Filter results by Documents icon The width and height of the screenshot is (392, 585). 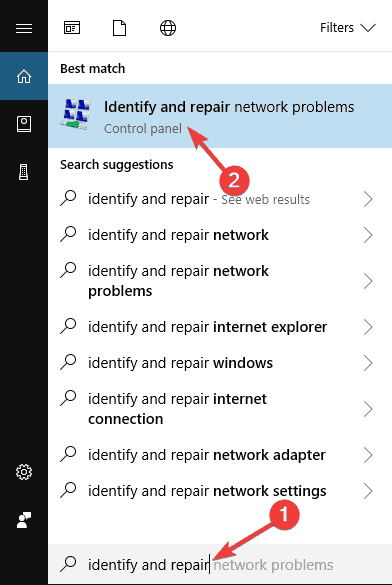click(x=119, y=28)
